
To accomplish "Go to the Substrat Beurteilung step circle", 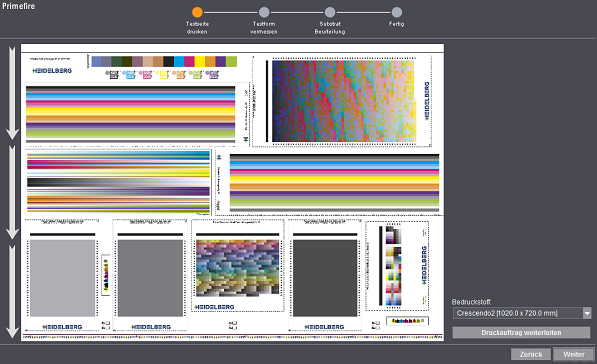I will (330, 12).
